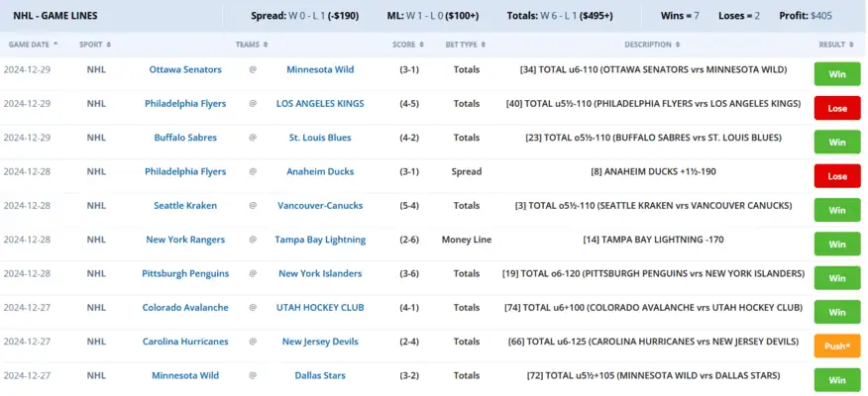Open the St. Louis Blues team link
The image size is (868, 396).
320,138
